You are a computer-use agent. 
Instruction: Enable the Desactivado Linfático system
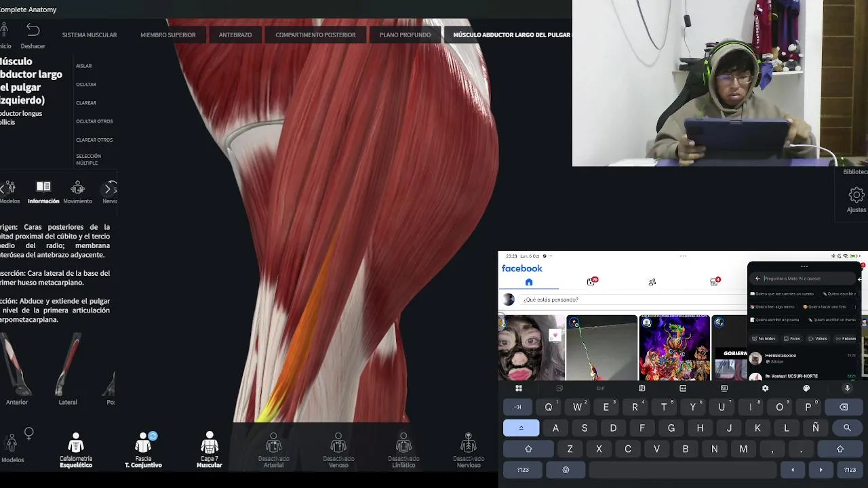coord(403,451)
